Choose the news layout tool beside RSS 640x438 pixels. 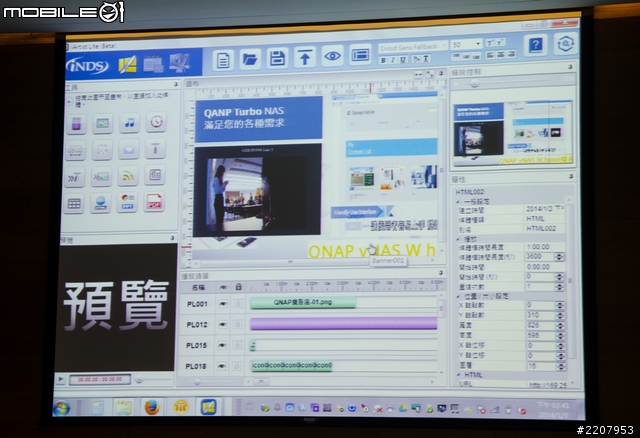(155, 175)
